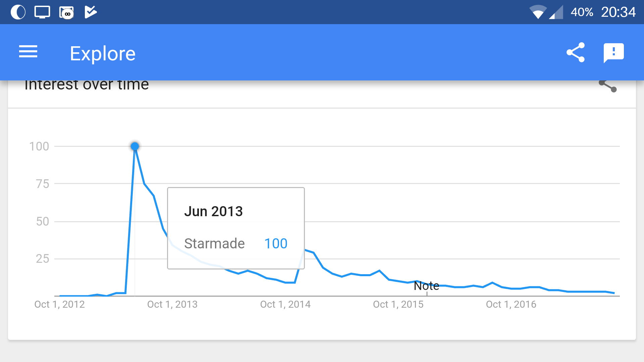The width and height of the screenshot is (644, 362).
Task: Tap the night mode moon status icon
Action: 18,12
